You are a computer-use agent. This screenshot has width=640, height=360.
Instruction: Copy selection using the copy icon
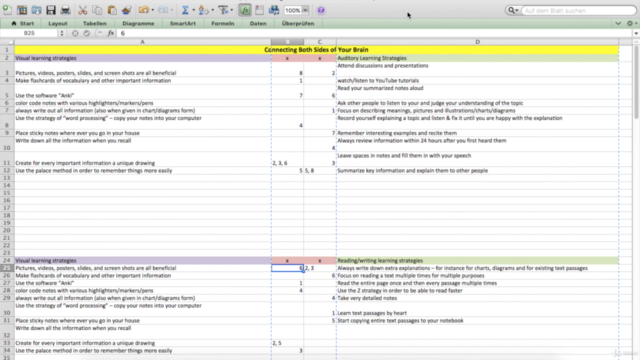pyautogui.click(x=97, y=10)
